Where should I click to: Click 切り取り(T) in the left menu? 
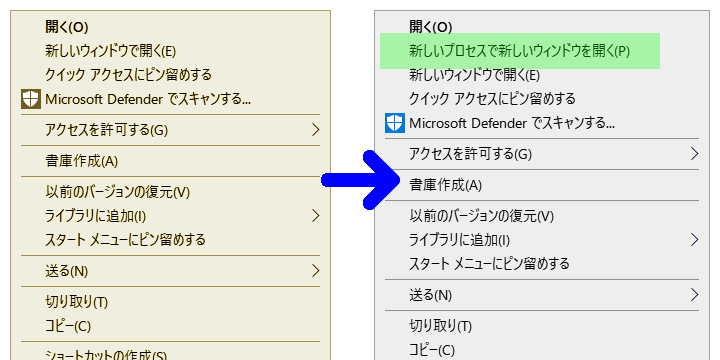click(76, 302)
